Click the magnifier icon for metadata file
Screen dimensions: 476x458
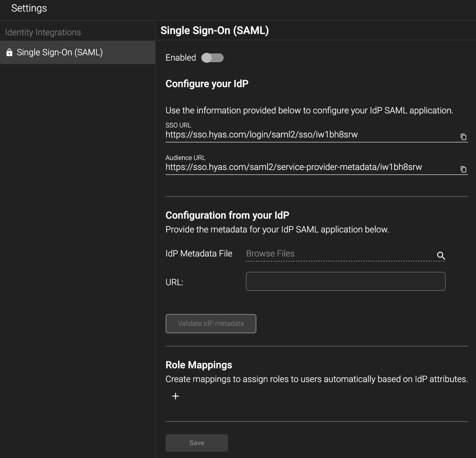click(441, 256)
